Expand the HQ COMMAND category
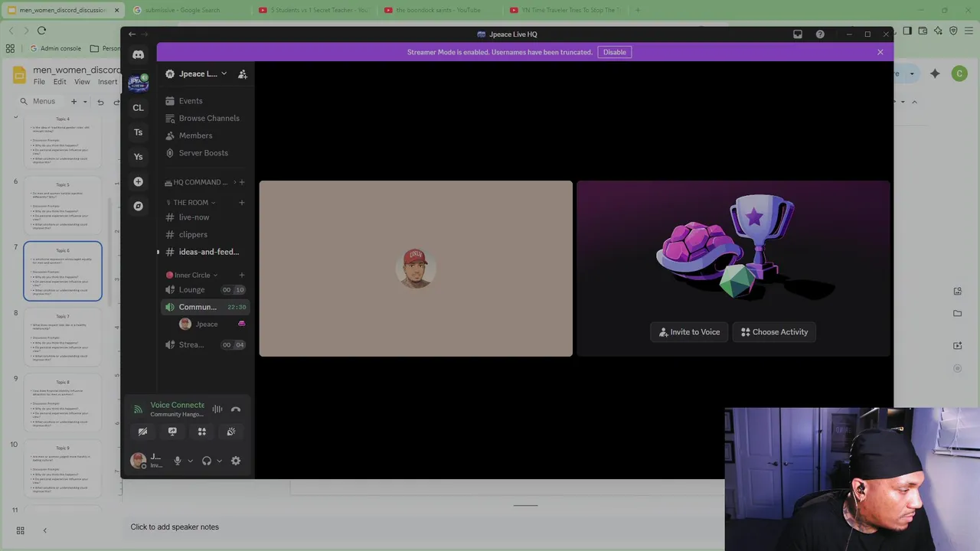 pos(234,182)
